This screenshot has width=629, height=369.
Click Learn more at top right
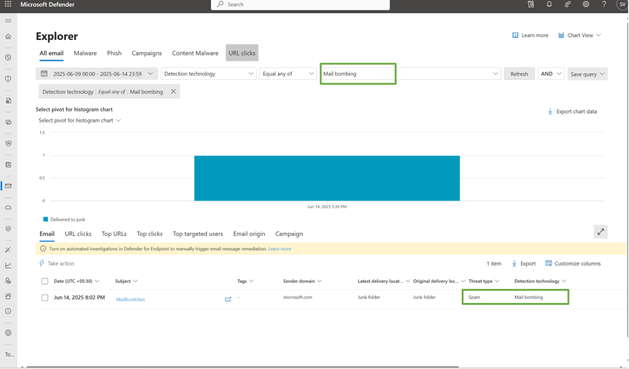[530, 35]
